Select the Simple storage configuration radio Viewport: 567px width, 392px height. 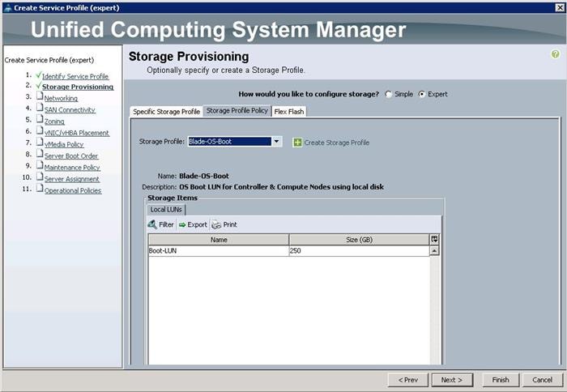tap(388, 95)
